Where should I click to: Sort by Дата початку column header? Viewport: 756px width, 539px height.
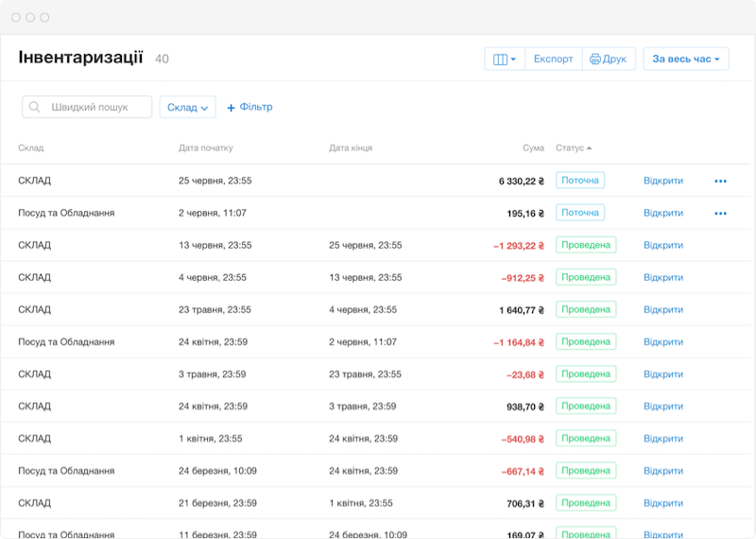click(x=206, y=148)
